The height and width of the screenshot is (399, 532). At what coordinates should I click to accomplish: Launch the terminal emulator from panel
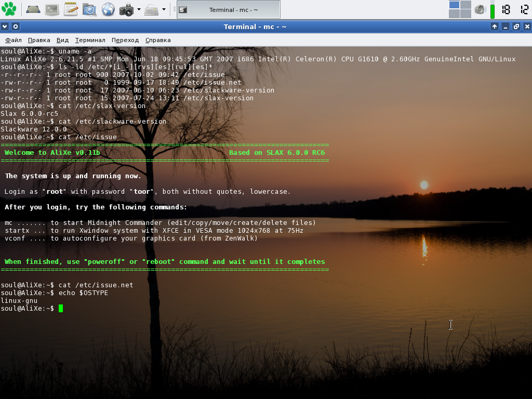coord(52,9)
